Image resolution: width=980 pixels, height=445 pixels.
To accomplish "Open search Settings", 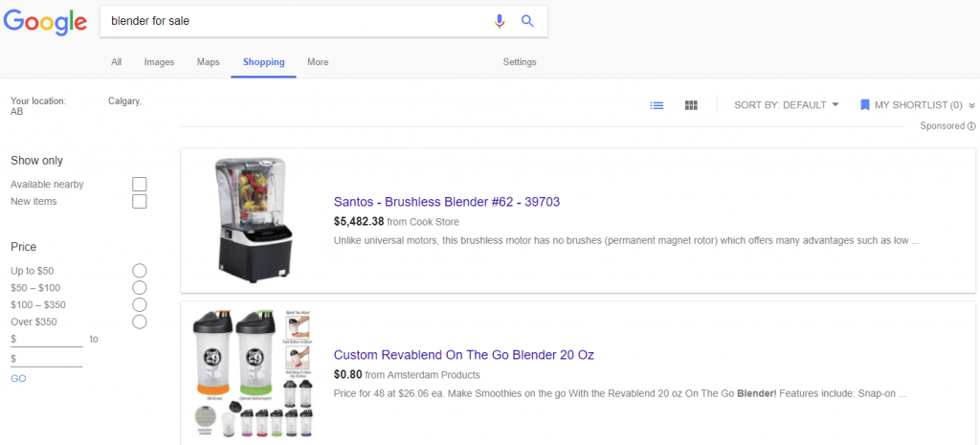I will [520, 62].
